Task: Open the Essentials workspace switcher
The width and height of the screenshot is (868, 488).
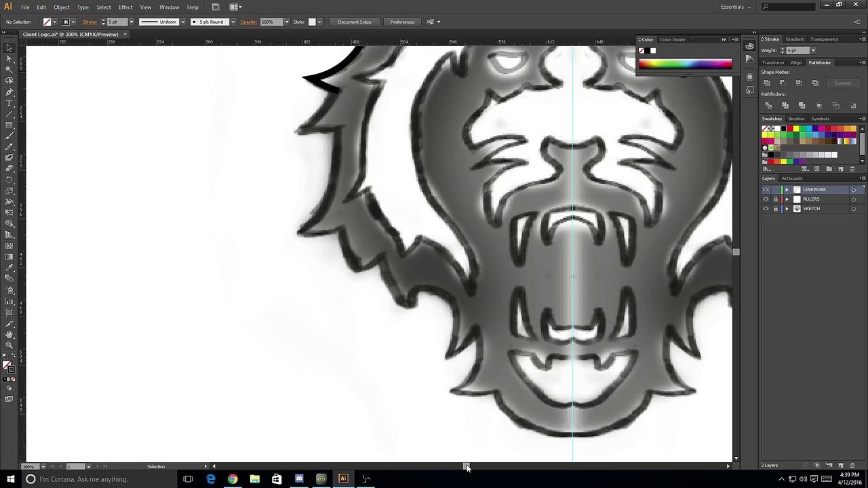Action: pos(735,7)
